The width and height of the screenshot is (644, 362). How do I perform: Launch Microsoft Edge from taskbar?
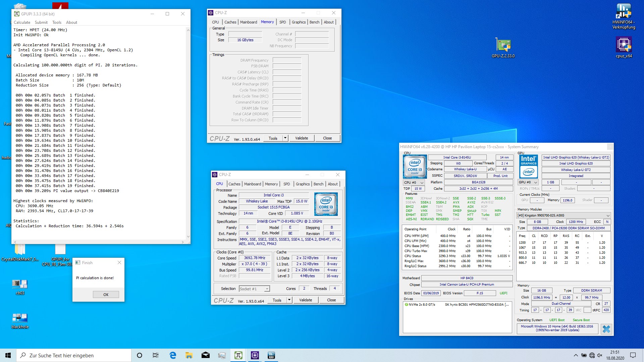tap(173, 355)
